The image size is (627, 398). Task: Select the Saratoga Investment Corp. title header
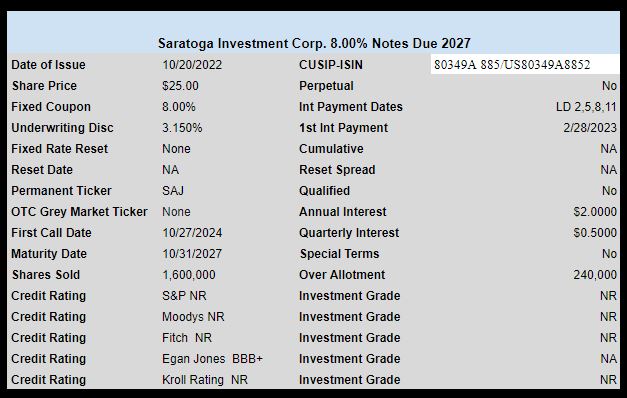(x=314, y=43)
